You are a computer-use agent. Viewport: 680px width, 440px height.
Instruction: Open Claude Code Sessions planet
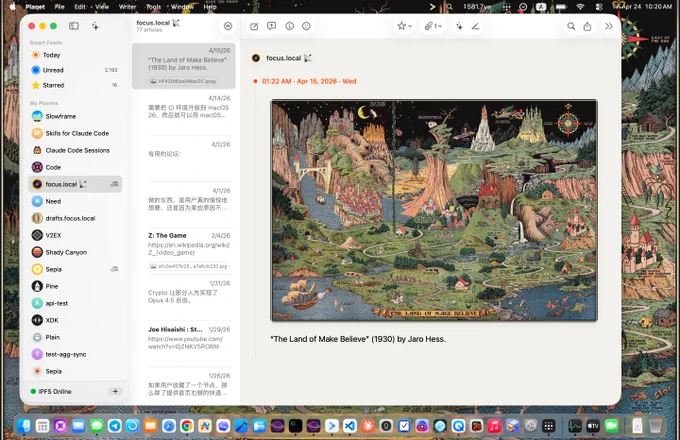coord(75,150)
